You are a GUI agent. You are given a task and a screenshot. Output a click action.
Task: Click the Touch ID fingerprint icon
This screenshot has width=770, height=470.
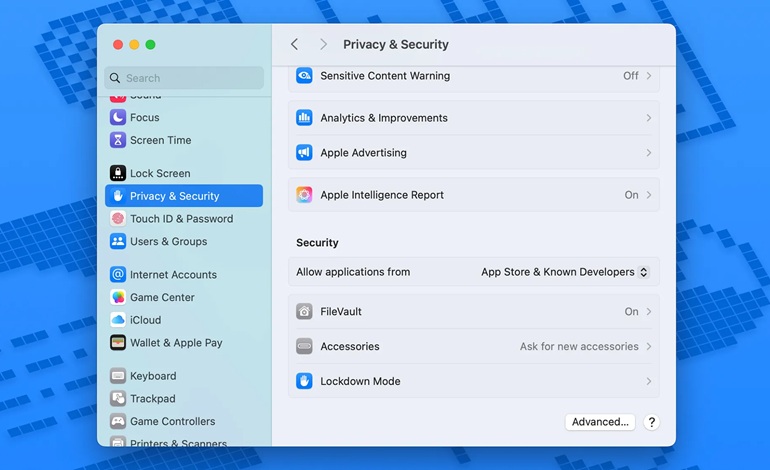(x=118, y=219)
